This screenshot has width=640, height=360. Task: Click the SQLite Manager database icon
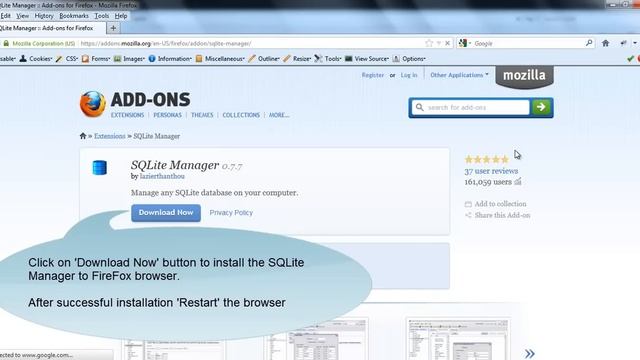pos(100,168)
